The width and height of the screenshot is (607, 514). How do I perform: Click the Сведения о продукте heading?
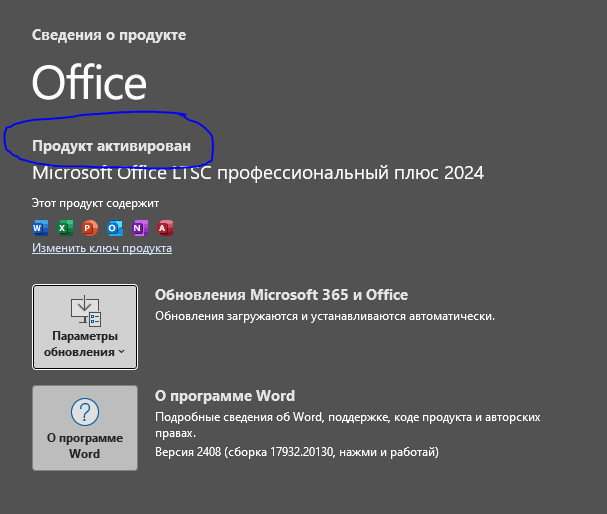point(109,35)
